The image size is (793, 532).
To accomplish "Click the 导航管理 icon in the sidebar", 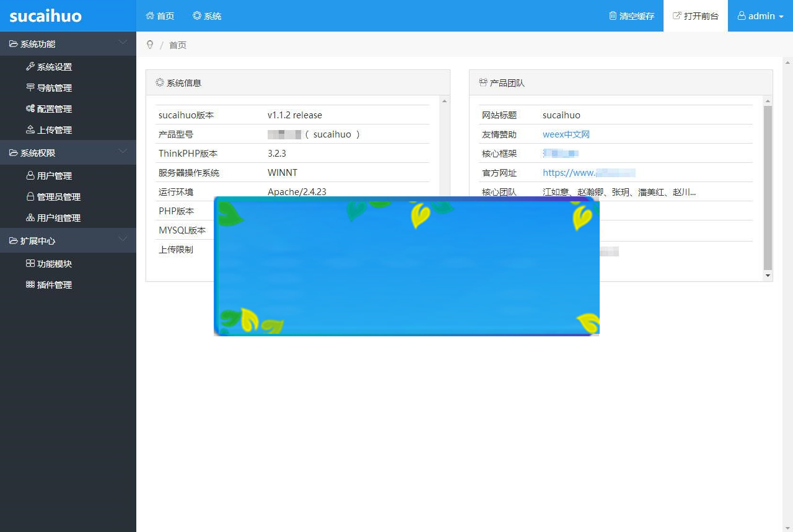I will tap(30, 87).
